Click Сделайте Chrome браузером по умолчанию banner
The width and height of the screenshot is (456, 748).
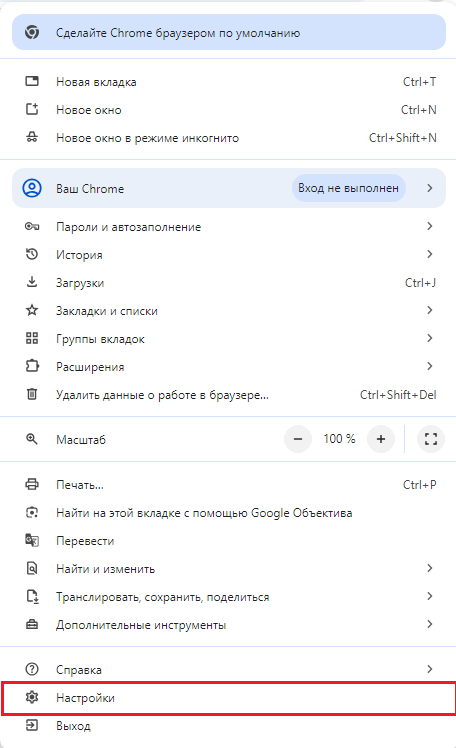[x=228, y=32]
